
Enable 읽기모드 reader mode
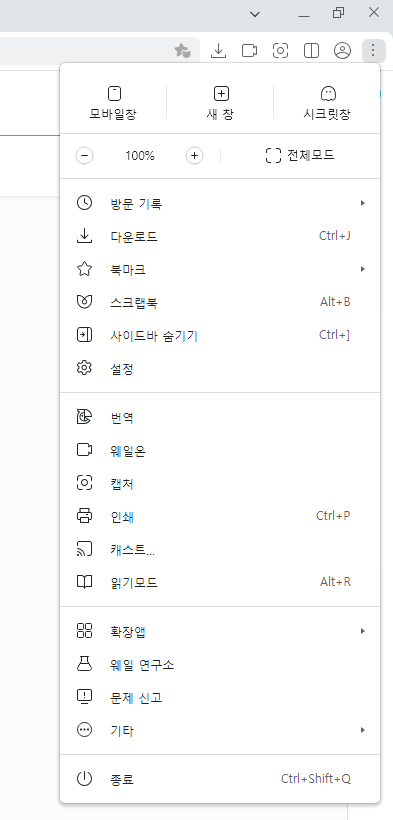point(220,582)
